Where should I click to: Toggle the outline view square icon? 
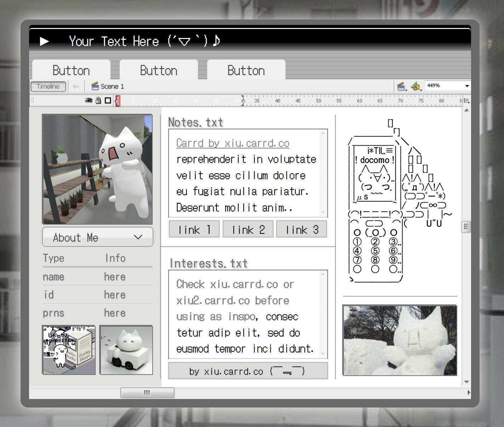(108, 101)
